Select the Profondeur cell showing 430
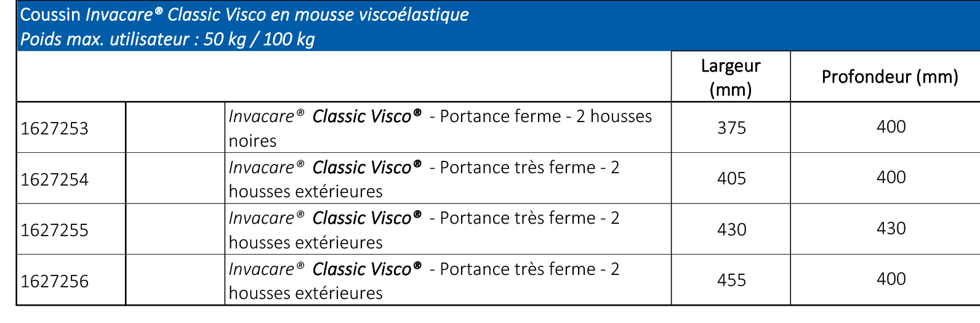 click(891, 228)
